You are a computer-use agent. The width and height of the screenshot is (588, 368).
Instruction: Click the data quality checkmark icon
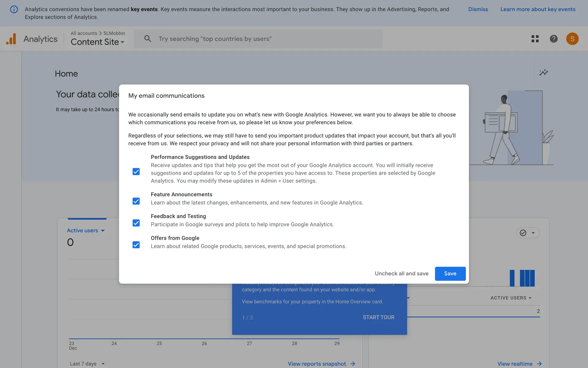coord(523,233)
